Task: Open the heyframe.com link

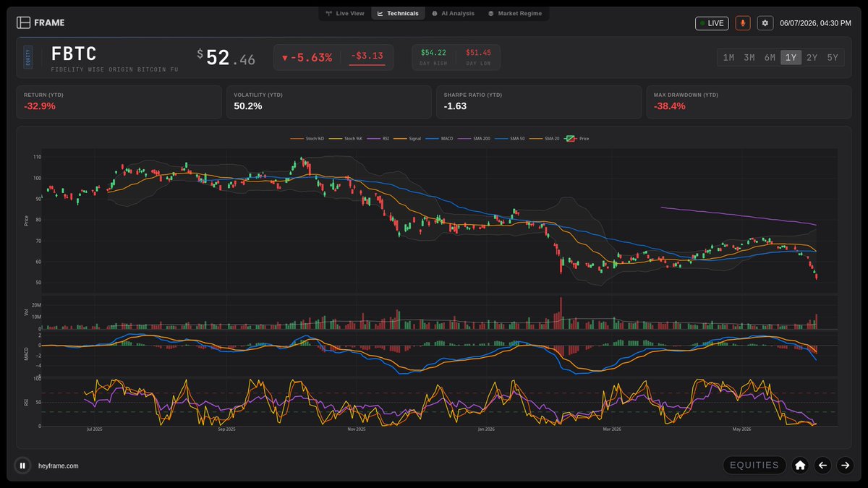Action: (x=58, y=466)
